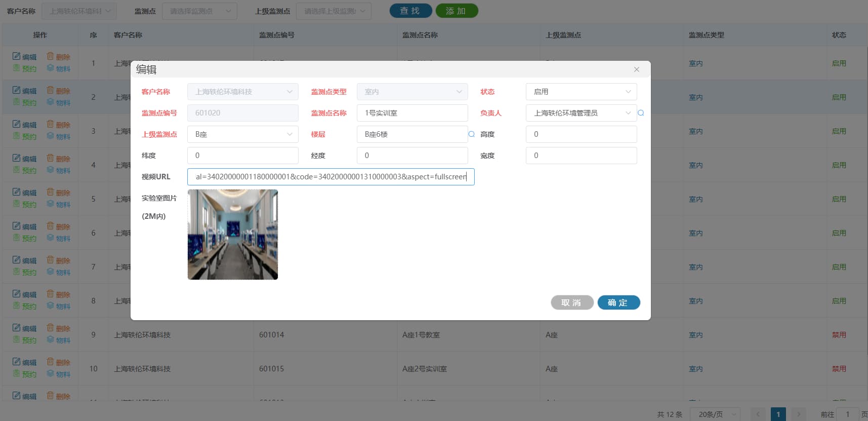This screenshot has width=868, height=421.
Task: Open top 请选择监测点 dropdown
Action: [x=199, y=11]
